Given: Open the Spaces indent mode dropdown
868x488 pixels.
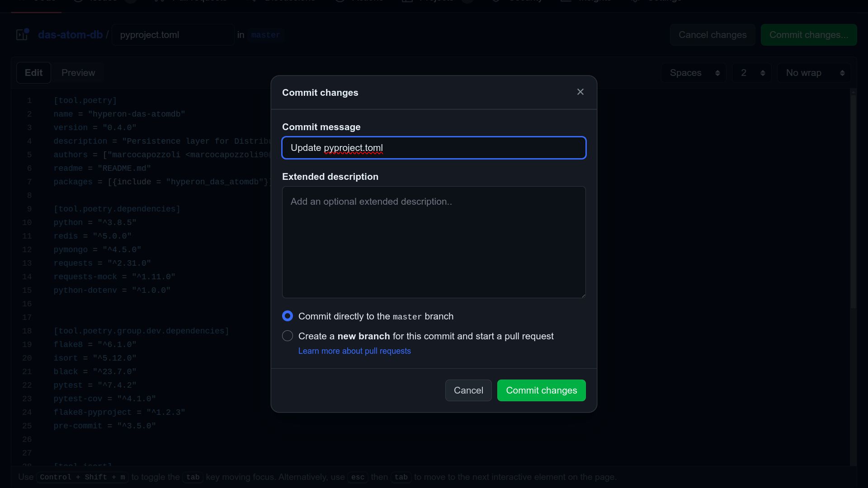Looking at the screenshot, I should 693,73.
